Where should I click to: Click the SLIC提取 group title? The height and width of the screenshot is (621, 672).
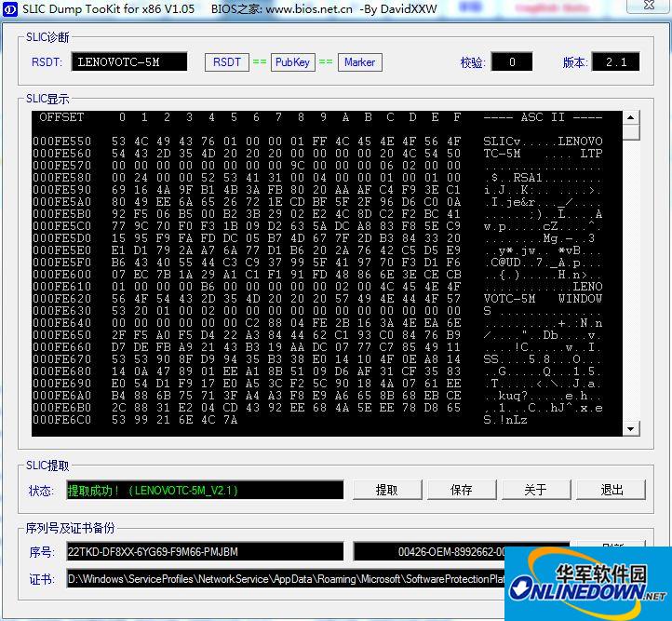pos(47,466)
